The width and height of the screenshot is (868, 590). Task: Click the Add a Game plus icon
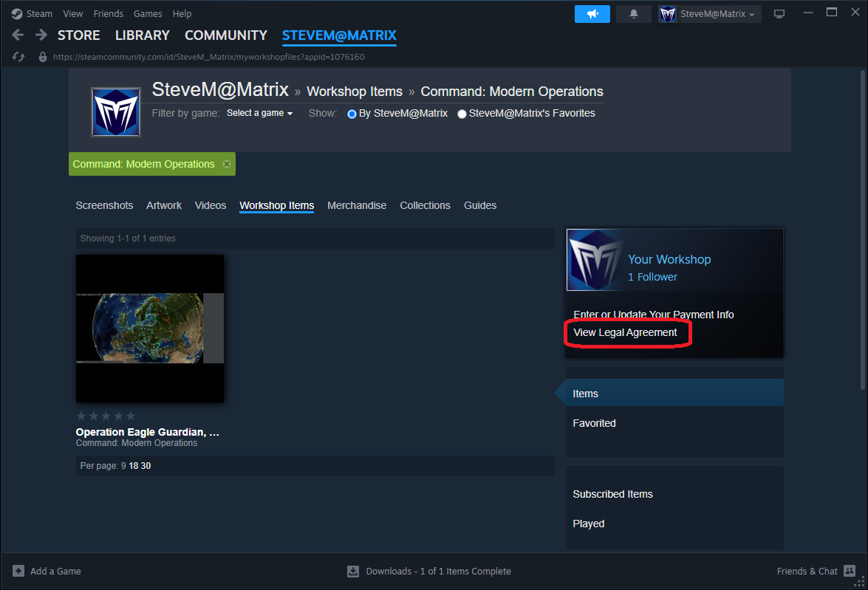pyautogui.click(x=18, y=571)
